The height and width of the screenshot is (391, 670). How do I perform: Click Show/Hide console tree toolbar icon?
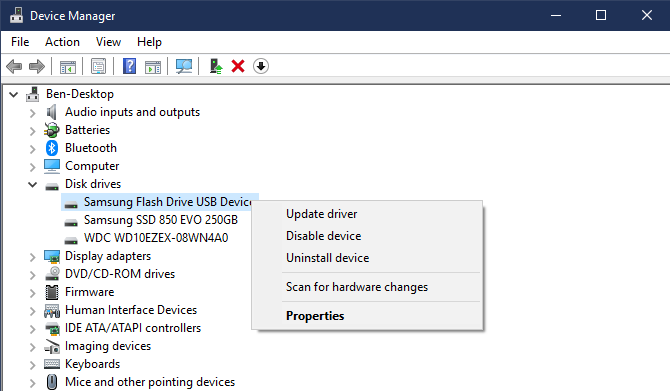68,67
